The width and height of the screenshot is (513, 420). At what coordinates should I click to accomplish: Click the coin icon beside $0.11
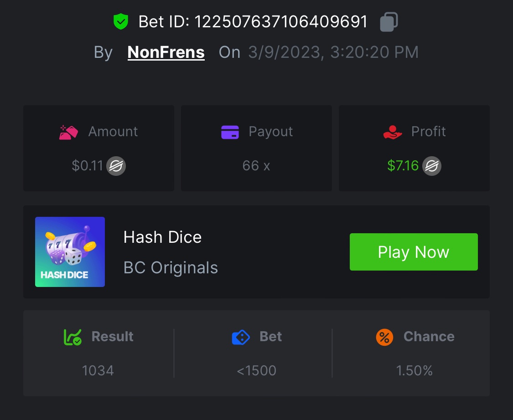(x=116, y=166)
